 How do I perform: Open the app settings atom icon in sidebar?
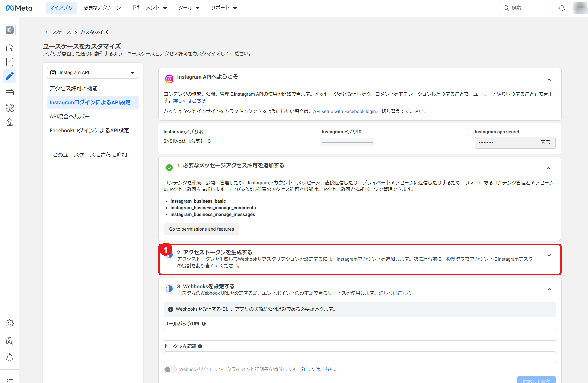[x=10, y=30]
